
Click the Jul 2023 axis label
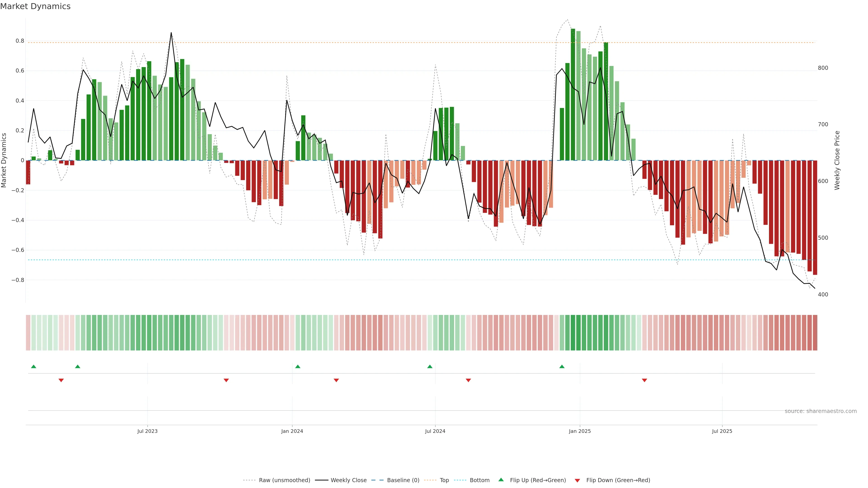pyautogui.click(x=147, y=431)
